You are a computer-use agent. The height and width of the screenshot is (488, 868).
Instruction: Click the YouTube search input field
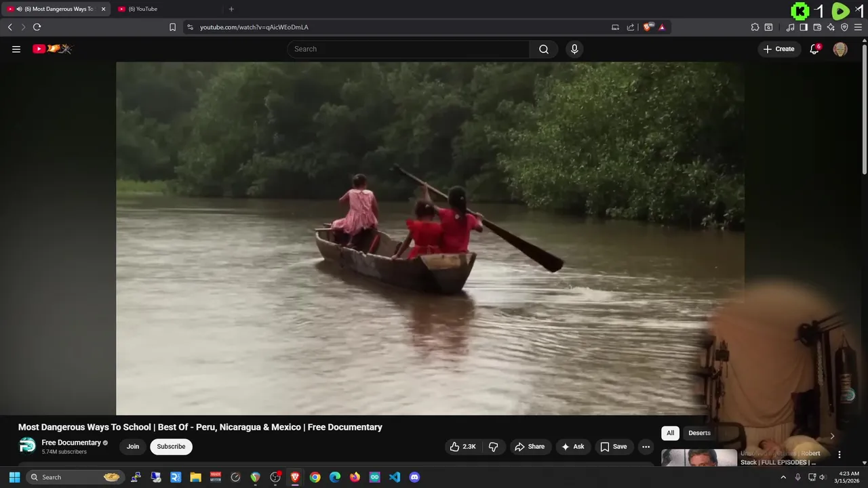click(x=408, y=49)
